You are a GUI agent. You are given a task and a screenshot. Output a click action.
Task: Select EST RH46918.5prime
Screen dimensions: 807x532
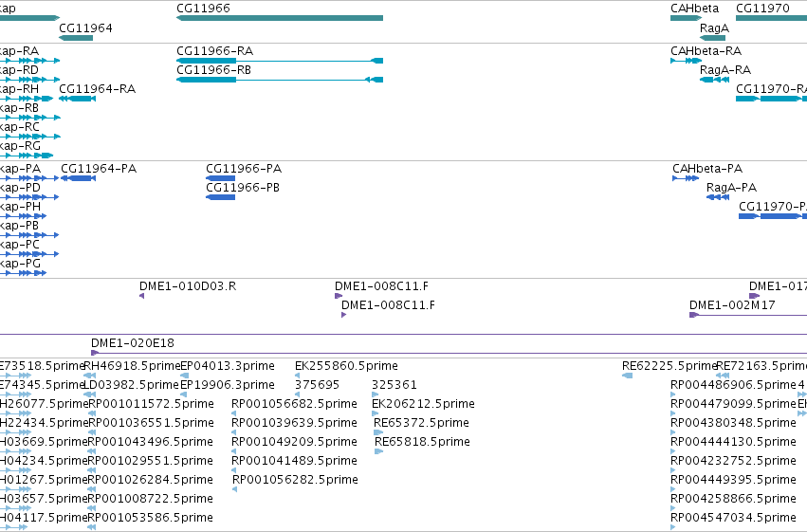[x=89, y=376]
